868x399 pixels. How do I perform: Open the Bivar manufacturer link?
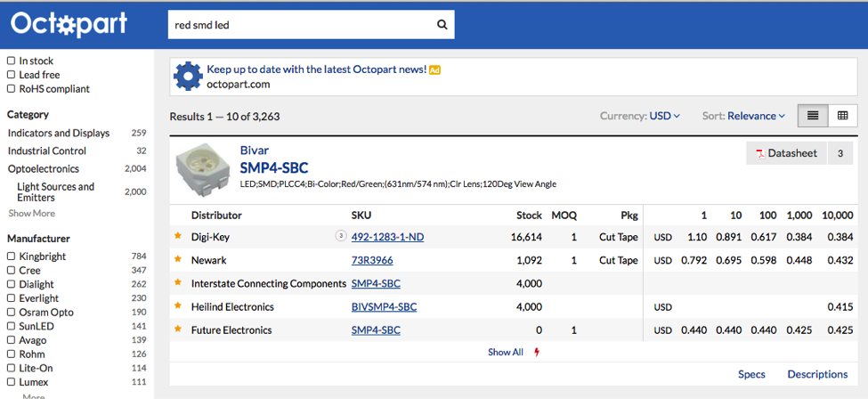click(x=254, y=151)
